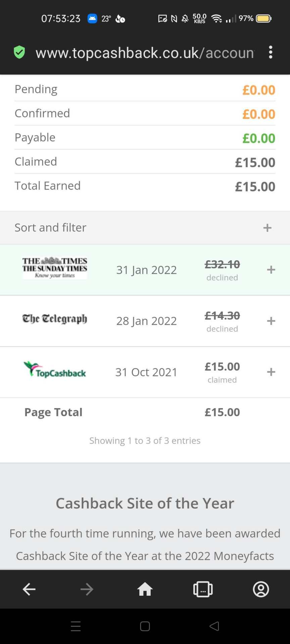Expand the TopCashback £15.00 transaction
The height and width of the screenshot is (644, 290).
click(271, 372)
